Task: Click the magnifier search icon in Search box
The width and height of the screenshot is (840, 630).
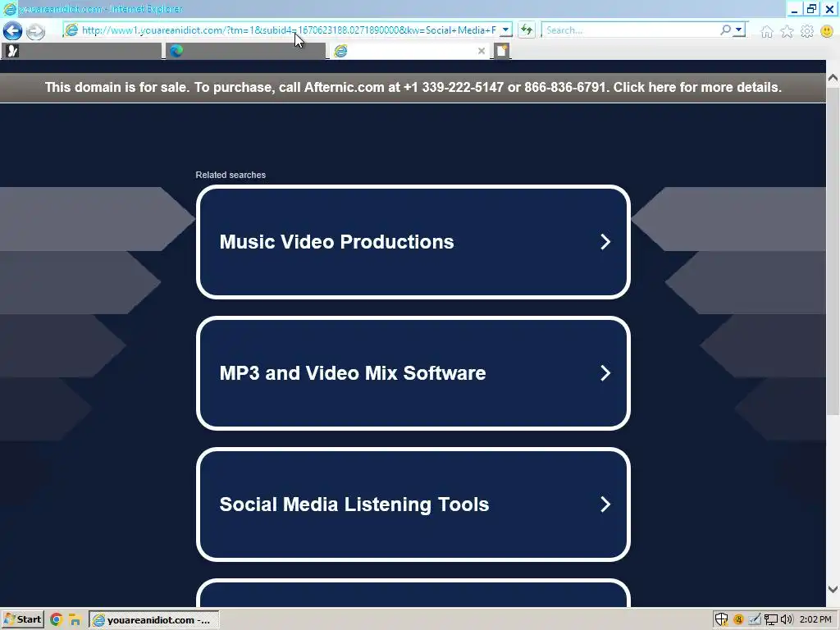Action: click(x=725, y=30)
